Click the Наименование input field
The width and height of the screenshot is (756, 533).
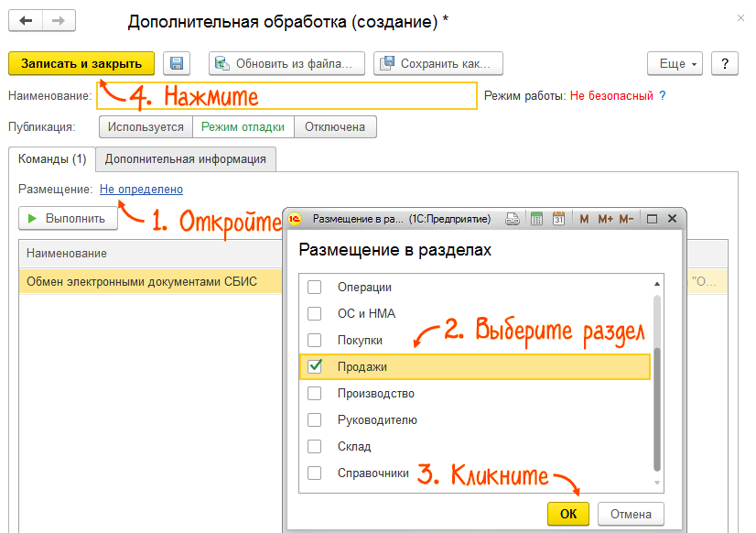pos(286,95)
